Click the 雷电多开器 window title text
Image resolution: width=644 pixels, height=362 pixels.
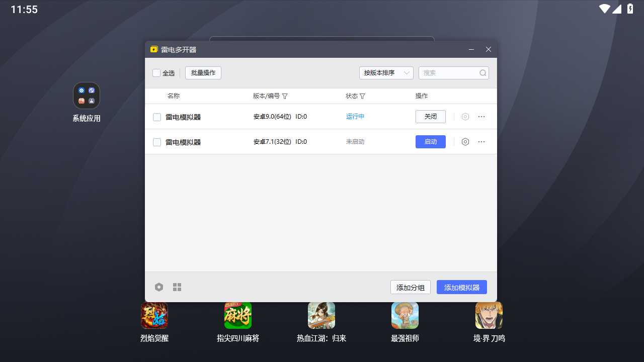point(179,49)
